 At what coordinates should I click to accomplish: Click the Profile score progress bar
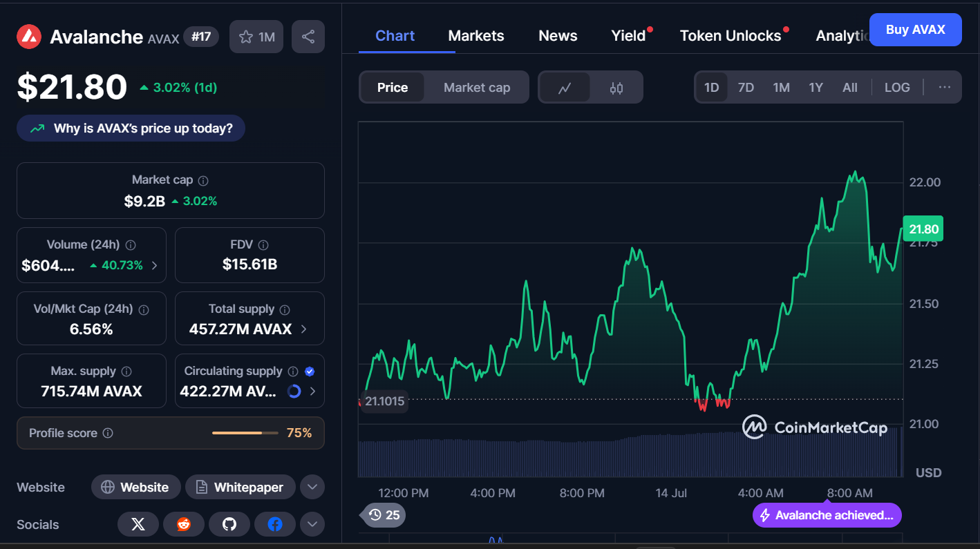coord(245,433)
